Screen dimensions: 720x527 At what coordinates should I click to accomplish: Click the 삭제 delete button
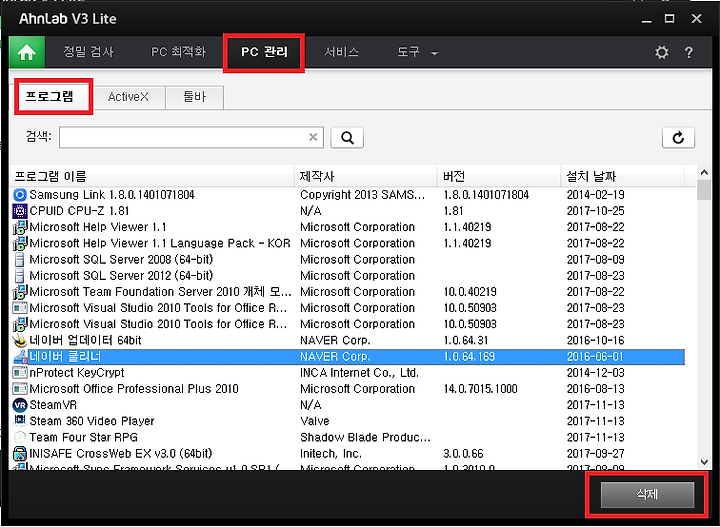click(647, 494)
